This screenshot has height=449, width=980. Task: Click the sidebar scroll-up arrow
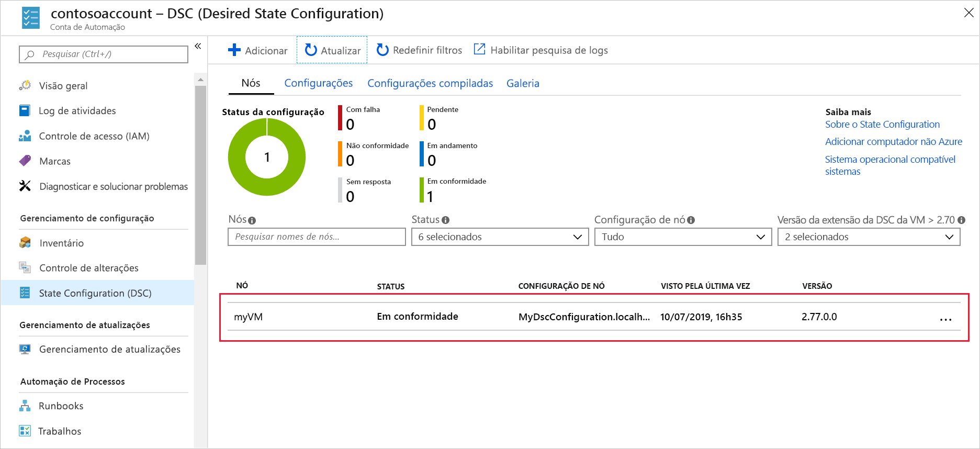click(x=200, y=80)
